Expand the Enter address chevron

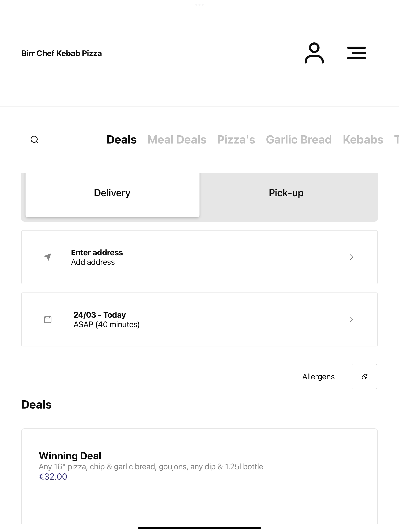[x=351, y=257]
